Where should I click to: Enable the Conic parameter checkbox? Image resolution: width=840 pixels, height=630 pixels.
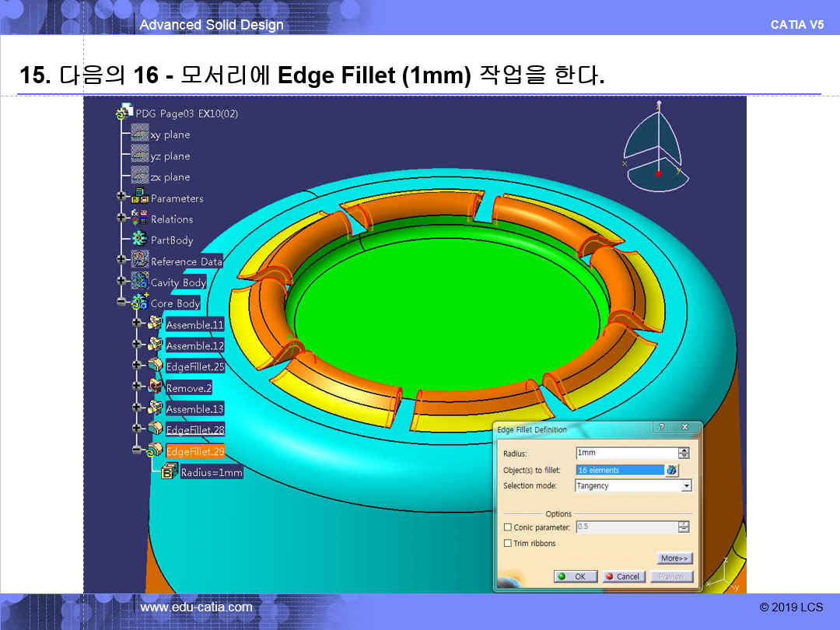click(x=508, y=527)
